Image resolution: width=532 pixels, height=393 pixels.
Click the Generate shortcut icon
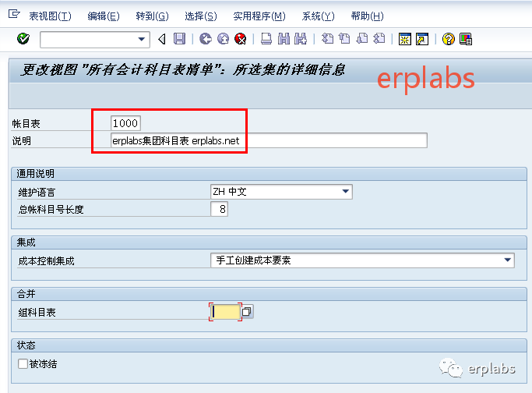click(x=422, y=39)
